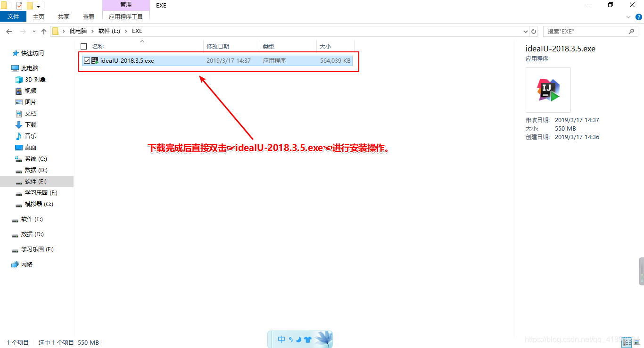Click the vertical scrollbar on right edge

pyautogui.click(x=642, y=271)
